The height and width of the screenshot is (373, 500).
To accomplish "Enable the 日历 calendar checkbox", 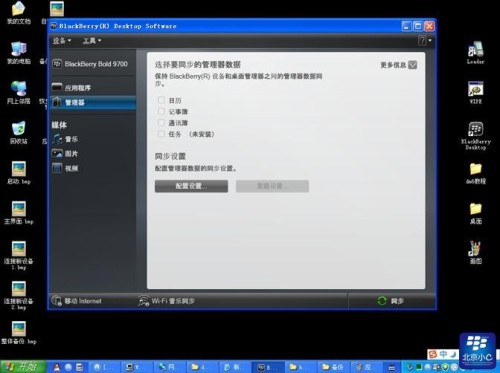I will click(161, 100).
